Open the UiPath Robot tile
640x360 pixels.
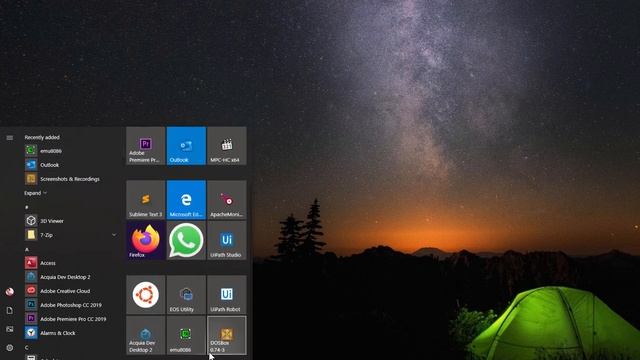point(227,295)
